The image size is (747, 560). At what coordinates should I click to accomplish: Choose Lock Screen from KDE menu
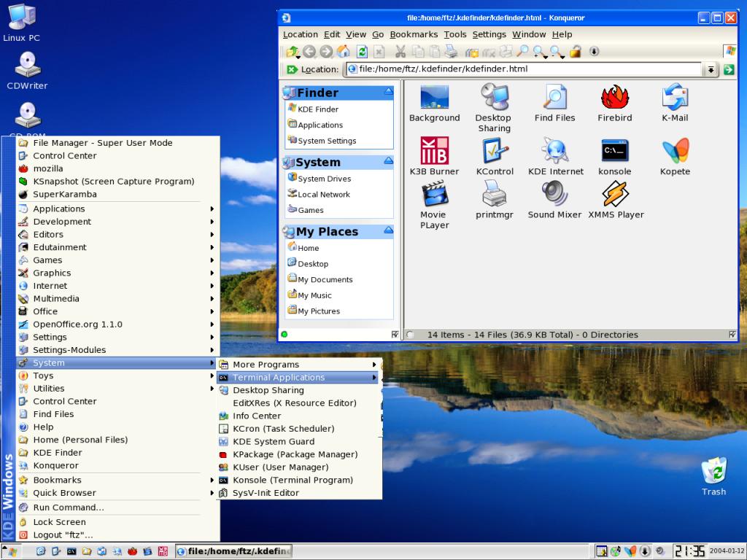[x=117, y=522]
